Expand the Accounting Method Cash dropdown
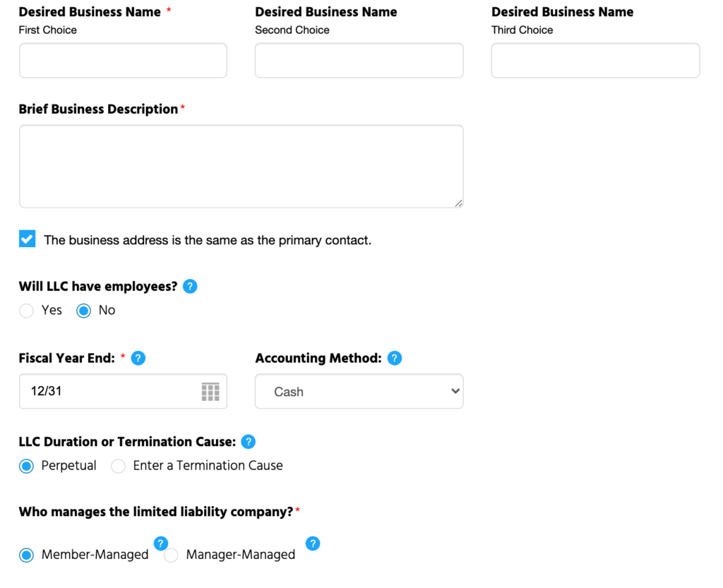Screen dimensions: 723x588 [x=359, y=391]
